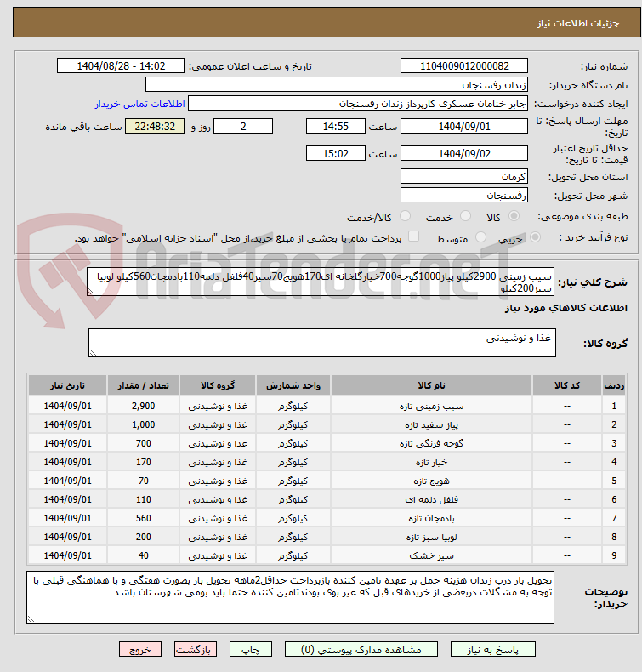Select the خدمت radio button
642x672 pixels.
(465, 216)
